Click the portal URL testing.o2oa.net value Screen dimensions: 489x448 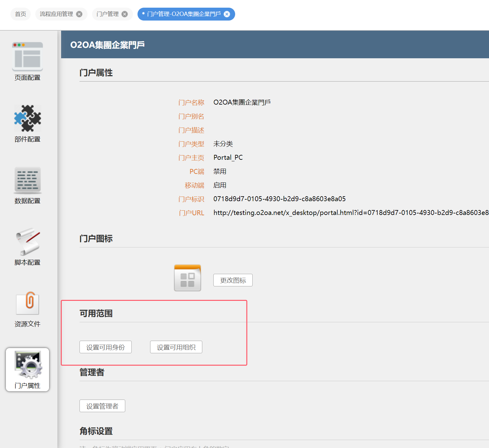[x=351, y=213]
